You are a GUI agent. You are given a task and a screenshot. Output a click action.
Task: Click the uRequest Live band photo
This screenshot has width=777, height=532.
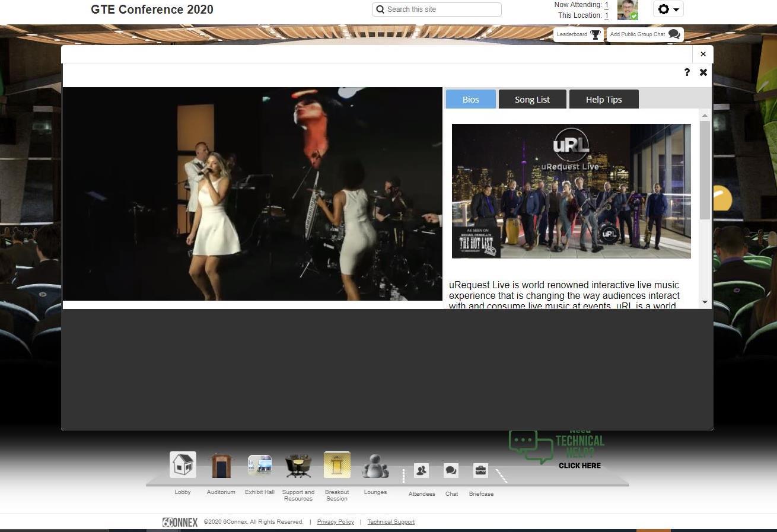tap(571, 191)
